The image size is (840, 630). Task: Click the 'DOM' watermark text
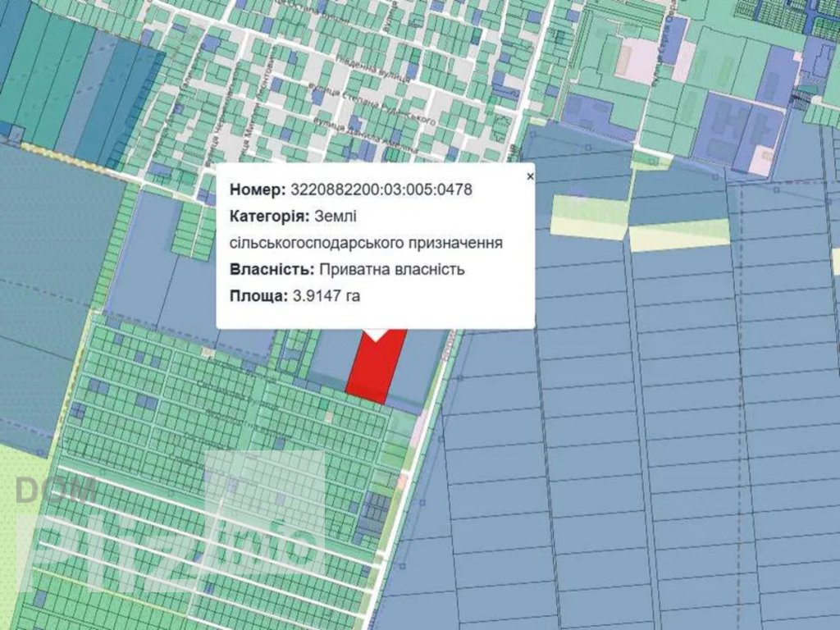[x=57, y=491]
